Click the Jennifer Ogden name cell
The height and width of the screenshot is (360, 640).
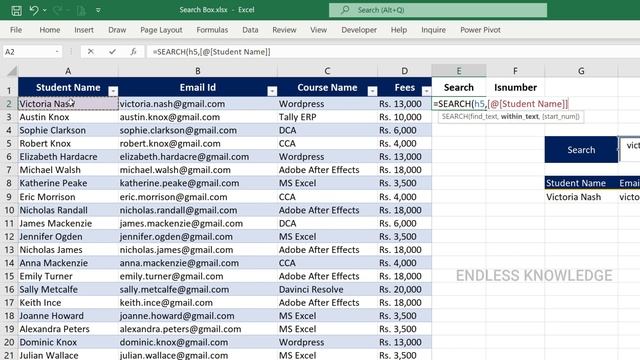coord(68,237)
